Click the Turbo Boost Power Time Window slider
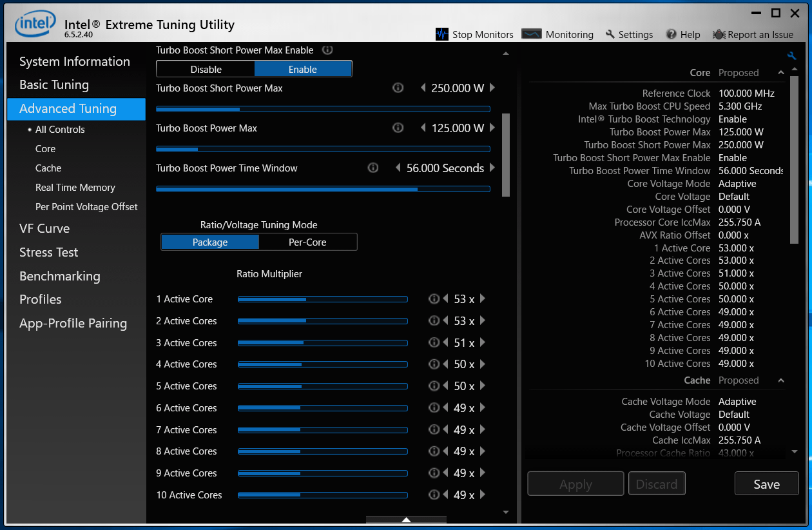Viewport: 812px width, 530px height. [323, 189]
